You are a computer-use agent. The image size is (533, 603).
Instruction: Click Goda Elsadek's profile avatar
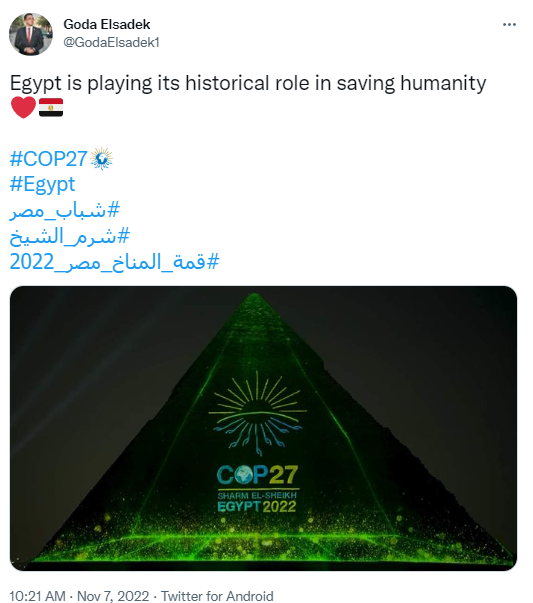coord(31,34)
